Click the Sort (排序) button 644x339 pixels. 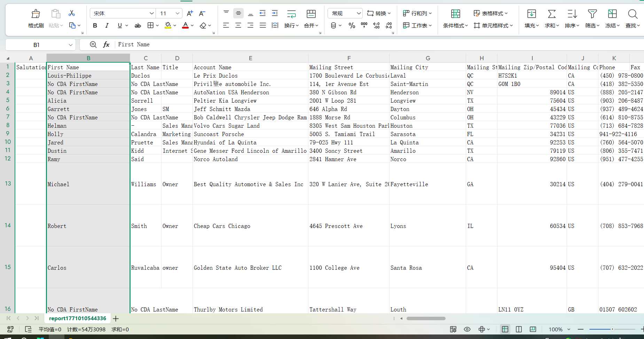point(572,18)
